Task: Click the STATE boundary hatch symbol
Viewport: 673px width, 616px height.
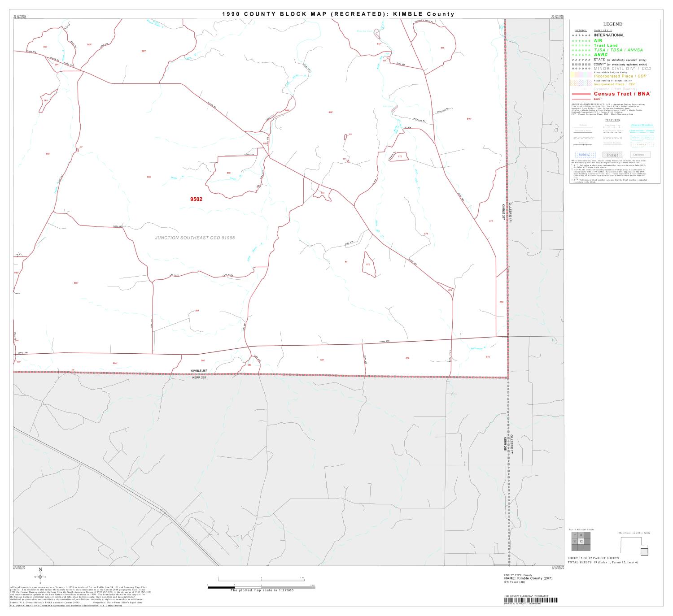Action: [x=581, y=59]
